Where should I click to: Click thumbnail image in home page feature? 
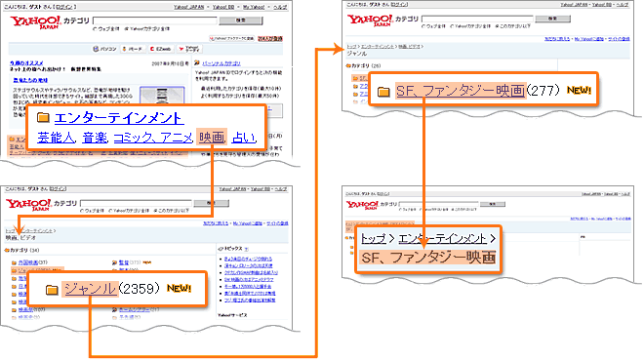tap(162, 96)
